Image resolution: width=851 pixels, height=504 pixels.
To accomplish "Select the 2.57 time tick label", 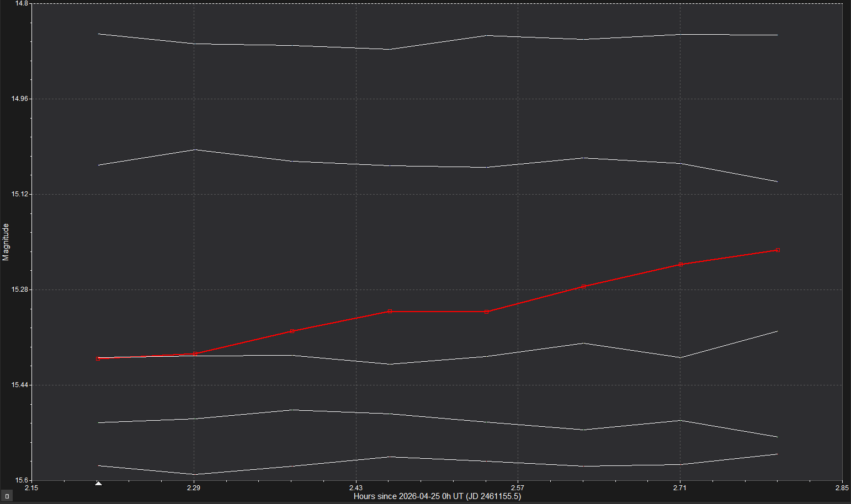I will click(518, 488).
